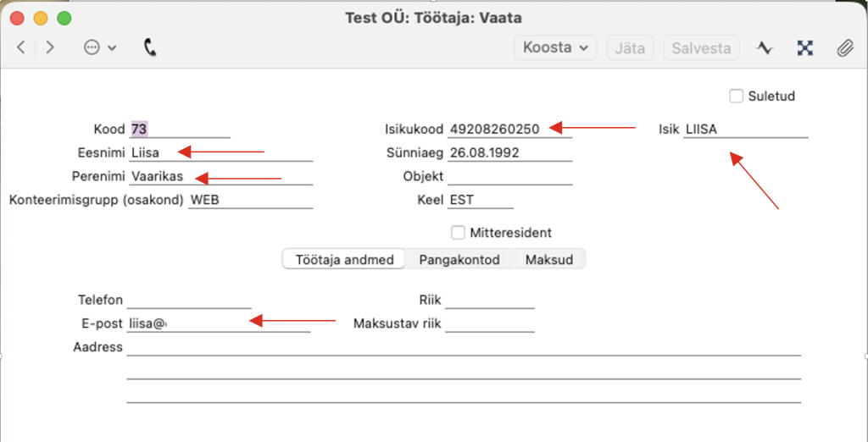Click the Isikukood field
This screenshot has width=868, height=442.
pos(509,130)
